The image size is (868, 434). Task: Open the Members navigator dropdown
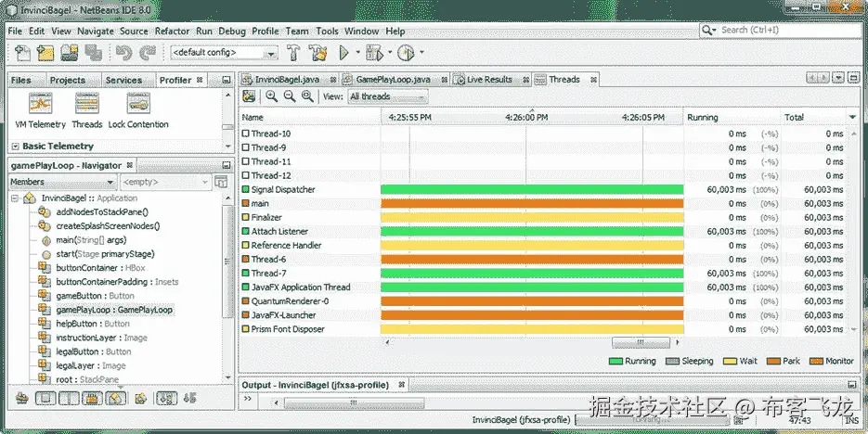[62, 182]
